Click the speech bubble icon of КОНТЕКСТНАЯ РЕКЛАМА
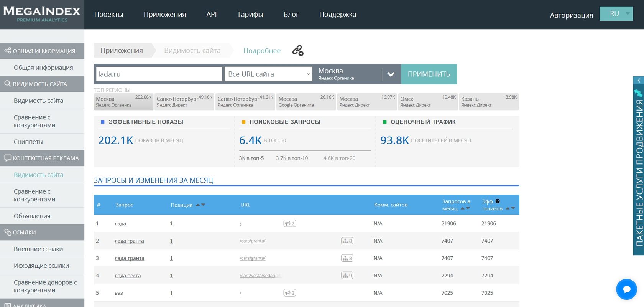This screenshot has height=307, width=644. (x=8, y=158)
